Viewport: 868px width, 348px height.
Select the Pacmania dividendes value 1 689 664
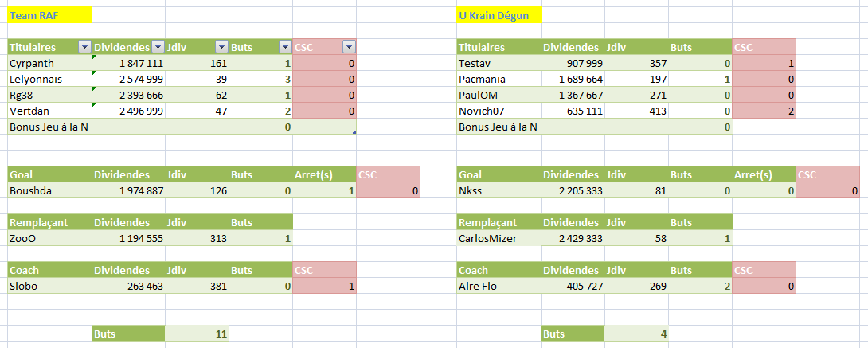click(573, 79)
